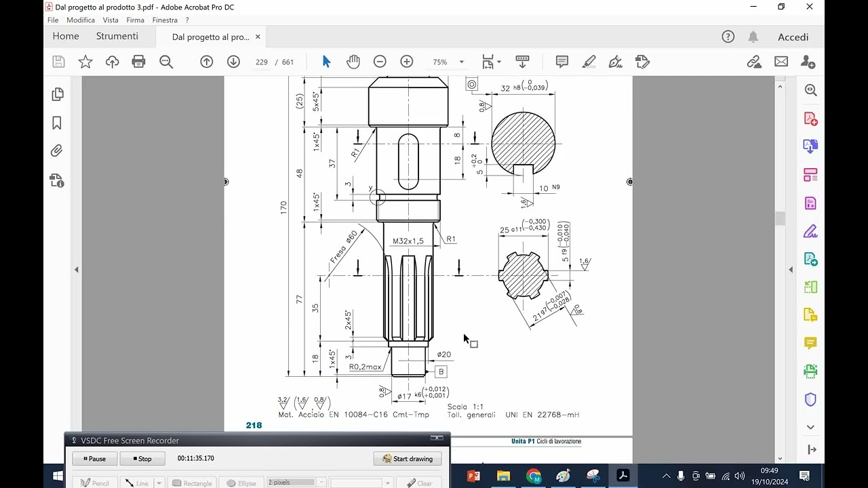
Task: Zoom out with the minus circle icon
Action: tap(380, 62)
